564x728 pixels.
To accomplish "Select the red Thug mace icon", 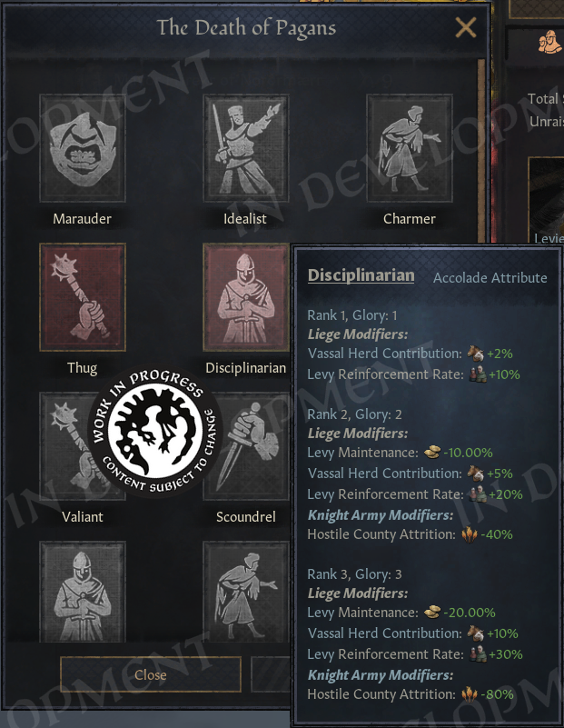I will [x=83, y=297].
